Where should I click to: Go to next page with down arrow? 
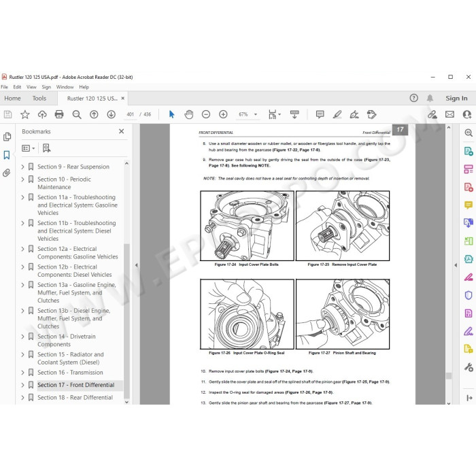[111, 114]
